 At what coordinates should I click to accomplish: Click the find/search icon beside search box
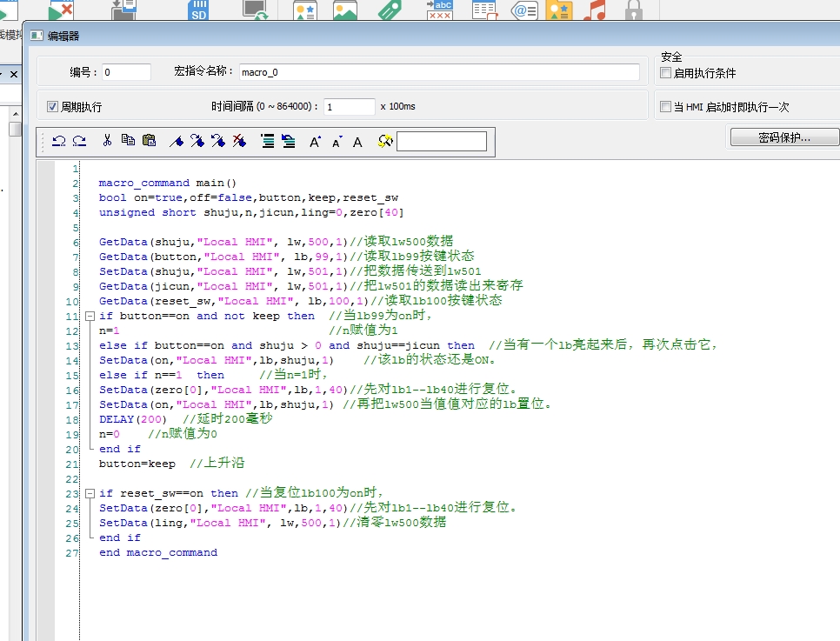point(385,141)
